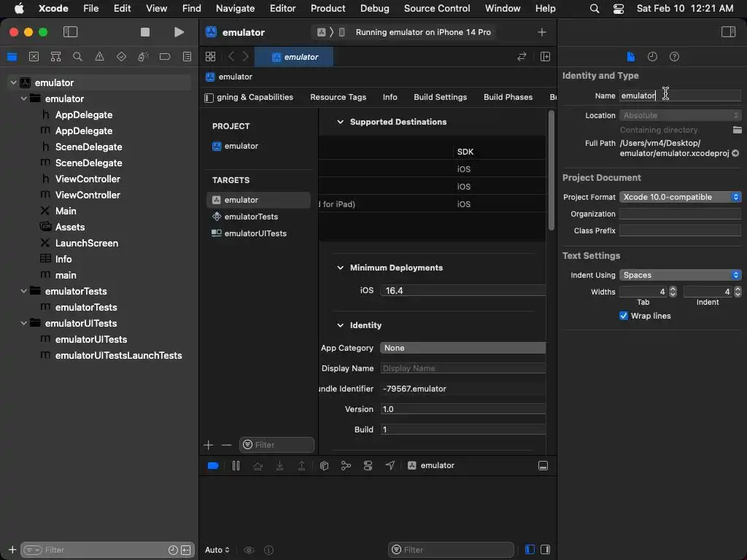Toggle Wrap lines checkbox

coord(623,316)
